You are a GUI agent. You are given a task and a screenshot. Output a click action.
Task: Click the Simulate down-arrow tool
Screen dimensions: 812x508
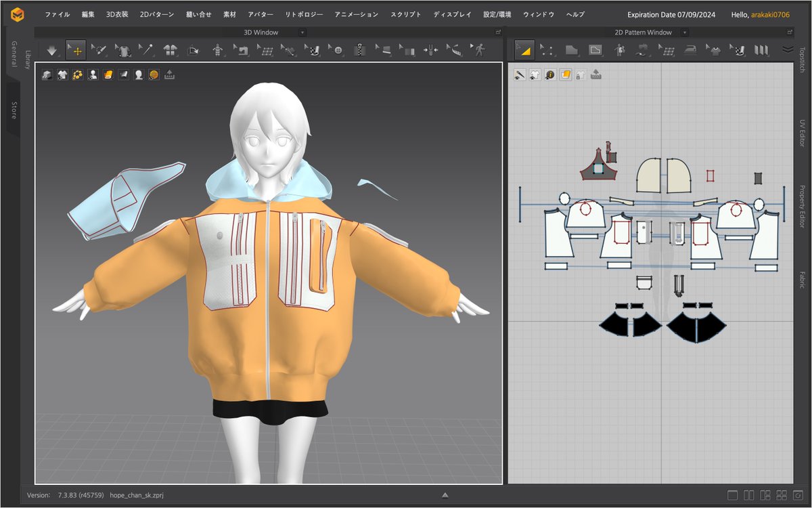(53, 50)
